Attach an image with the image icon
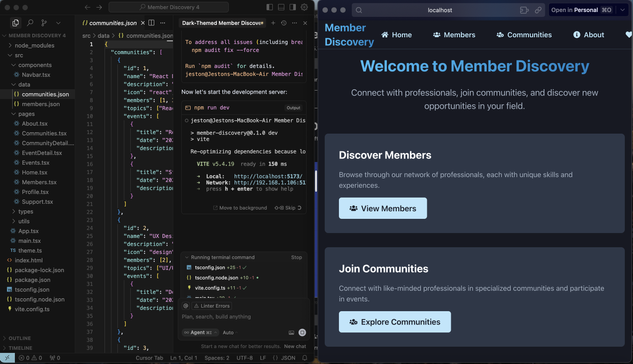Image resolution: width=633 pixels, height=364 pixels. click(x=291, y=333)
